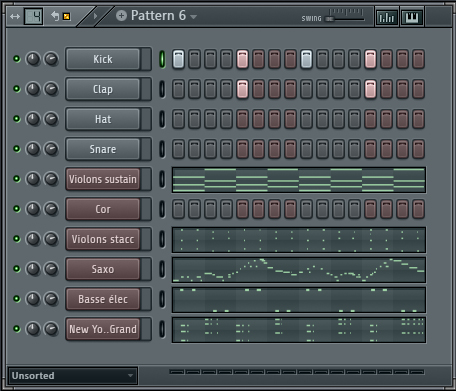Open the Cor channel button

[x=103, y=209]
